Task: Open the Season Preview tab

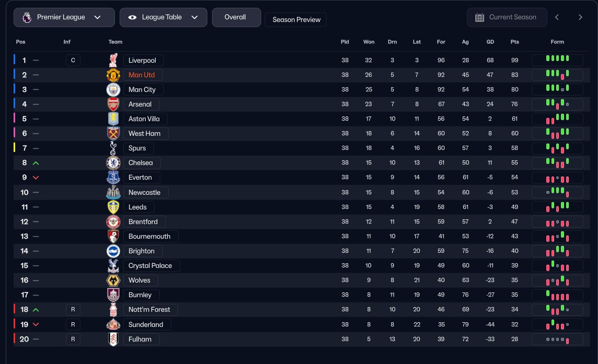Action: pos(296,20)
